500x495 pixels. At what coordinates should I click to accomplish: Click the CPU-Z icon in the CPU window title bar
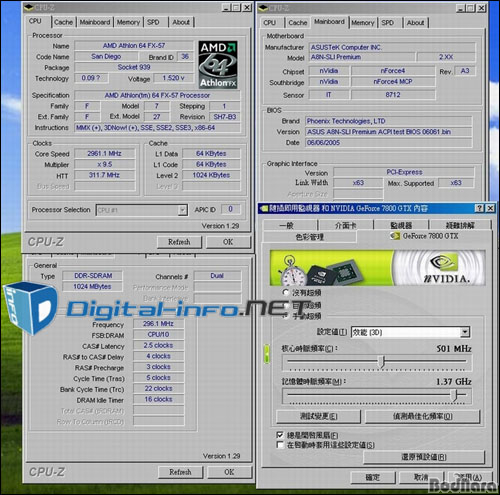tap(29, 7)
